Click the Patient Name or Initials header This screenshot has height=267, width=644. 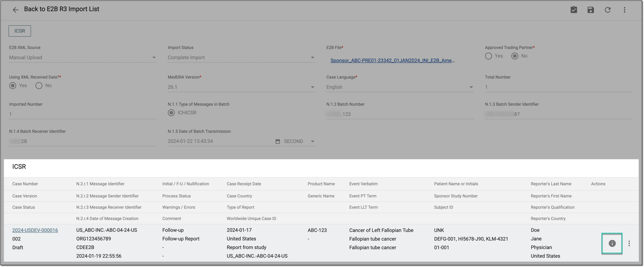(x=456, y=184)
